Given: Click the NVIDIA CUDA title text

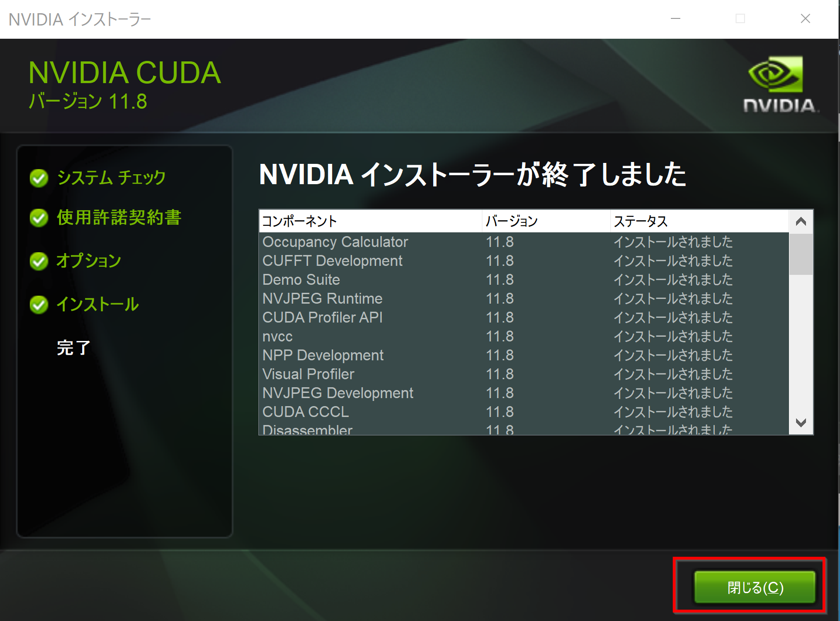Looking at the screenshot, I should 125,73.
